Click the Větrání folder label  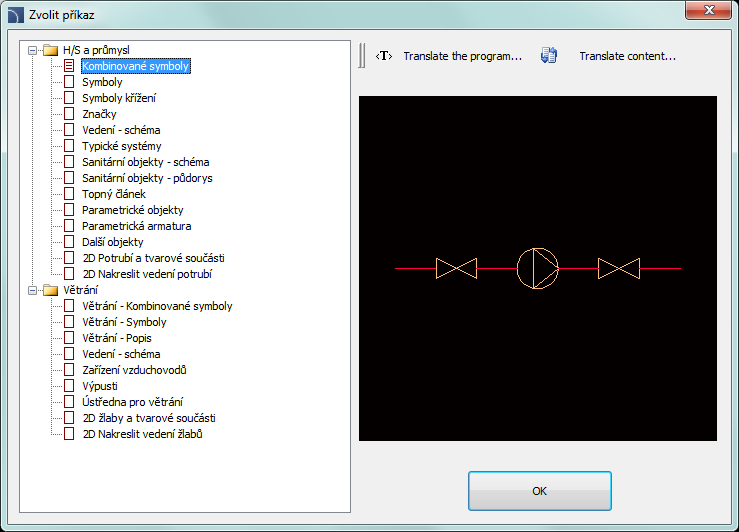[81, 290]
